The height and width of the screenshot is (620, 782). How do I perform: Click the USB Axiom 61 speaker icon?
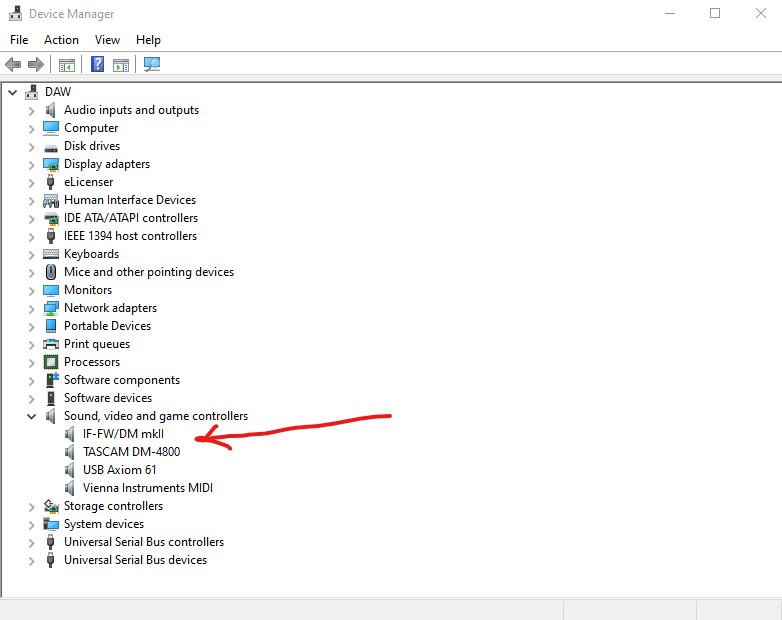point(69,470)
